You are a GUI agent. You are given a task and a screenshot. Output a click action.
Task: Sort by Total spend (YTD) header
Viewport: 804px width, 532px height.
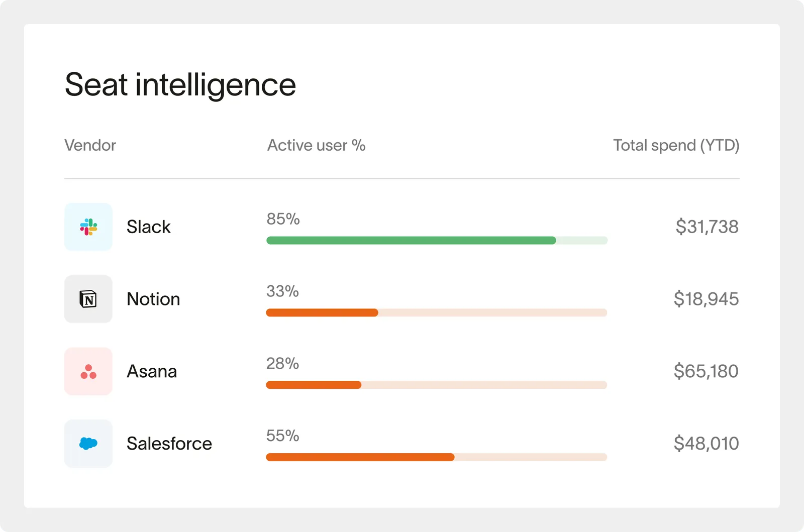[x=676, y=146]
